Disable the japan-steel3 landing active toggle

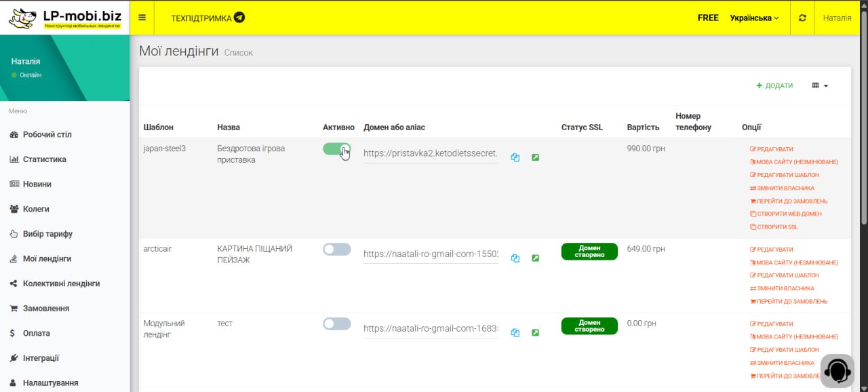click(x=337, y=149)
